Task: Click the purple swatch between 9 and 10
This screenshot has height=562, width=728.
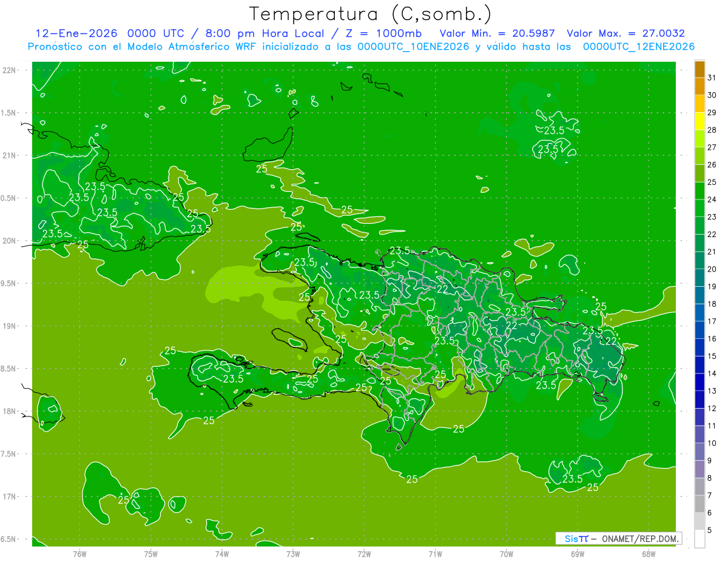Action: click(699, 452)
